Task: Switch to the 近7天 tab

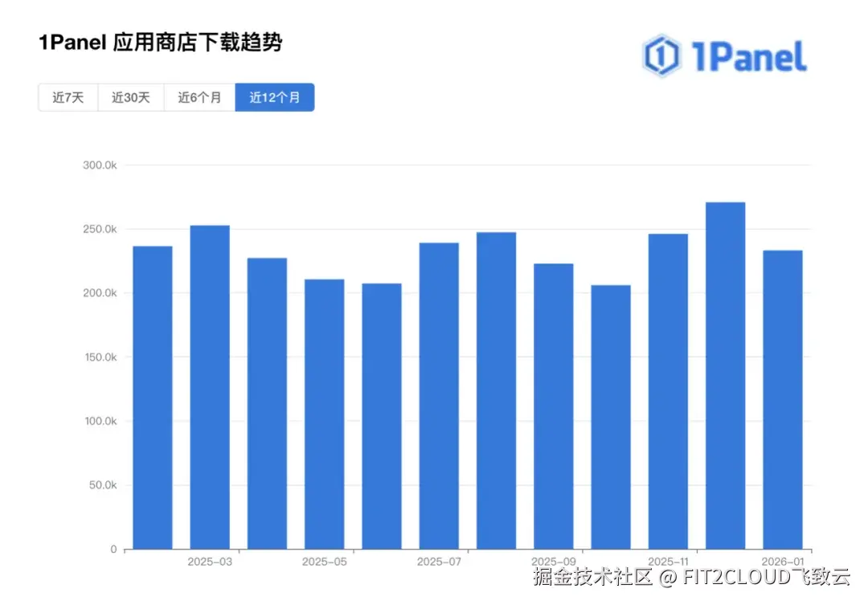Action: click(x=68, y=97)
